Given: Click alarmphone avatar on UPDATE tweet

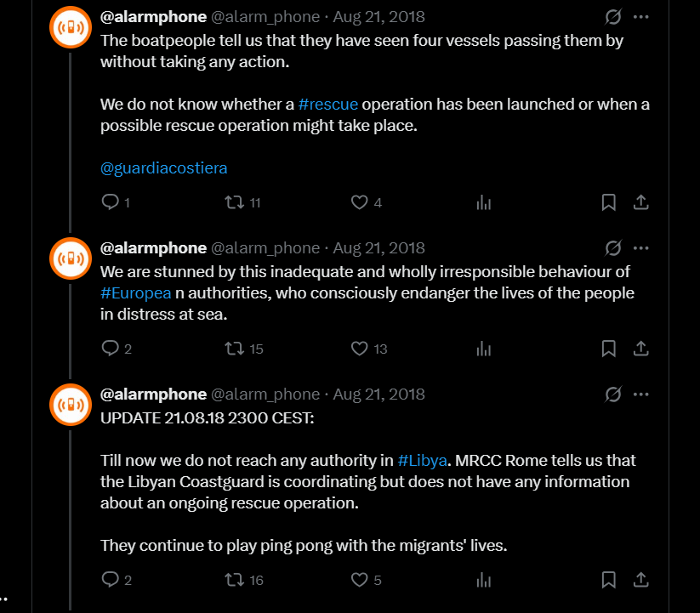Looking at the screenshot, I should pos(70,405).
